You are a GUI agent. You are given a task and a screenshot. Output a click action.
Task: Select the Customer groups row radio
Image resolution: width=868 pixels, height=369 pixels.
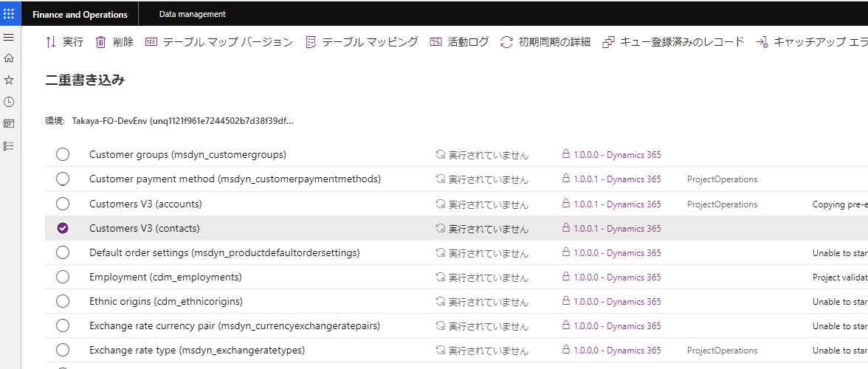click(63, 154)
